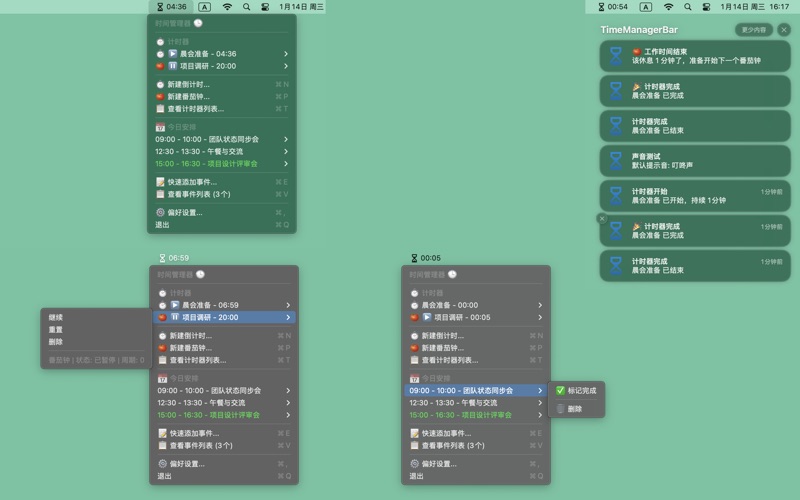Click input source A beside the 00:54 status item
This screenshot has height=500, width=800.
point(646,7)
